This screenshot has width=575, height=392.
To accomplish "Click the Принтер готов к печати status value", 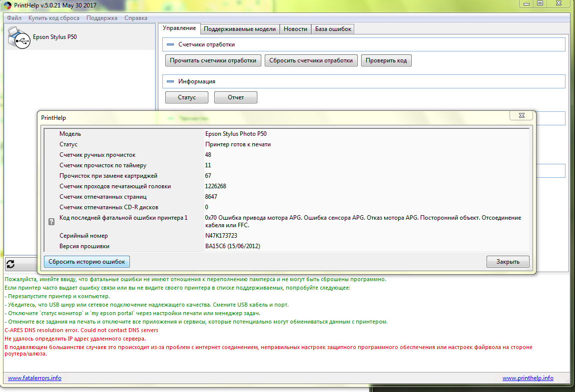I will [x=238, y=144].
